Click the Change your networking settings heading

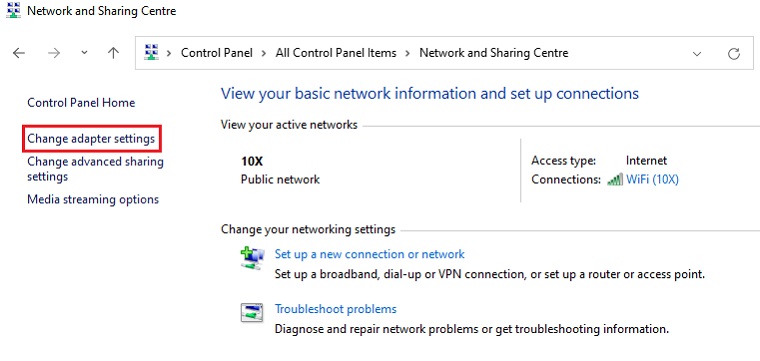(x=308, y=229)
